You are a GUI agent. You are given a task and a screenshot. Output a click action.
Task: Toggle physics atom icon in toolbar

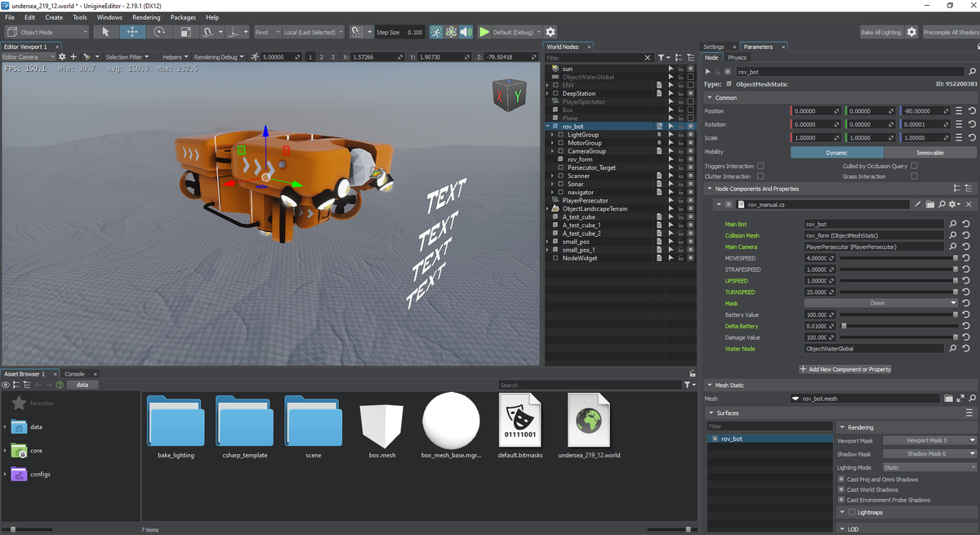click(x=451, y=32)
